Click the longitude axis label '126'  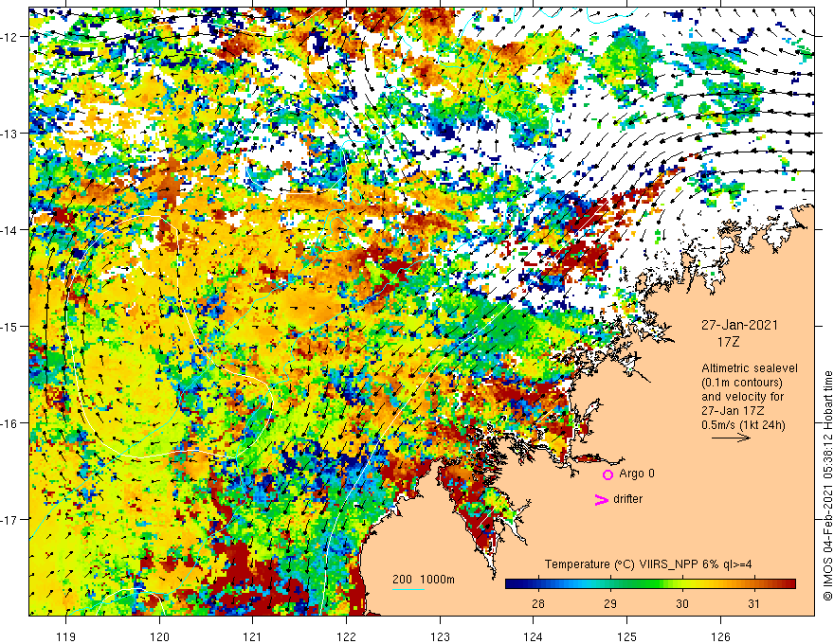coord(720,636)
